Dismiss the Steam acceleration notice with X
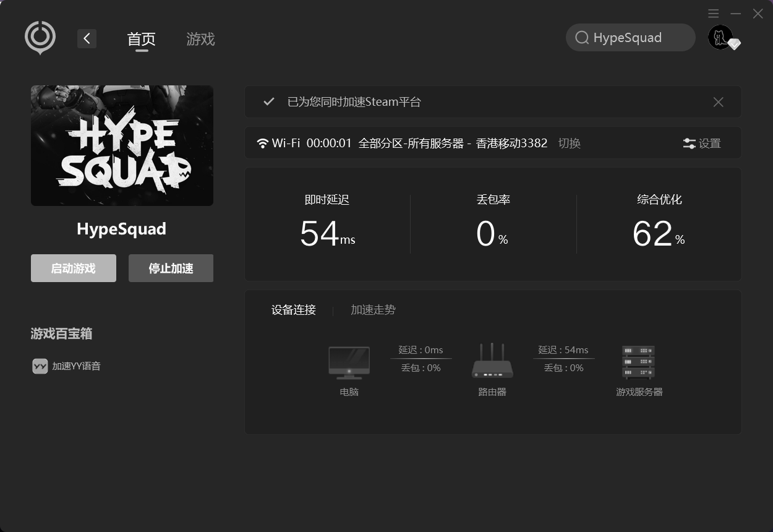Image resolution: width=773 pixels, height=532 pixels. [718, 101]
